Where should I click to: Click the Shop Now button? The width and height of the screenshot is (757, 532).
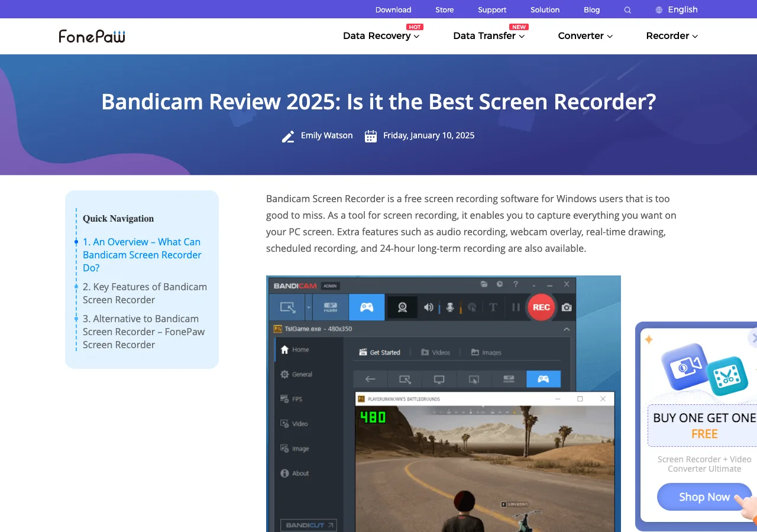[x=704, y=497]
